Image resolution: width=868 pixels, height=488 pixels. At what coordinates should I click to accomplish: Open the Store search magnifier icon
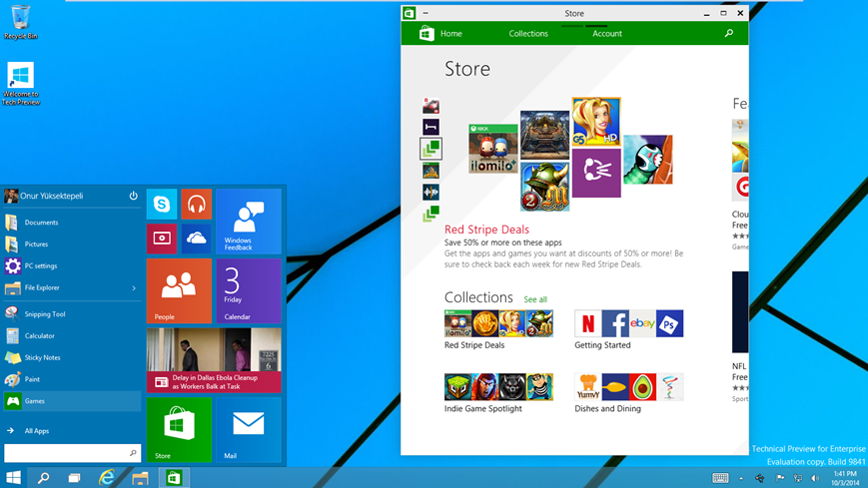[x=728, y=34]
